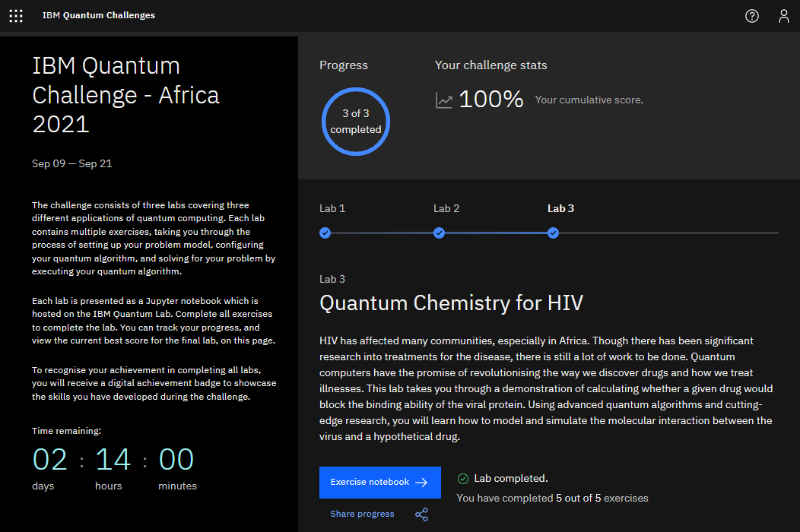Click the Sep 09 — Sep 21 date range
The height and width of the screenshot is (532, 800).
coord(72,163)
